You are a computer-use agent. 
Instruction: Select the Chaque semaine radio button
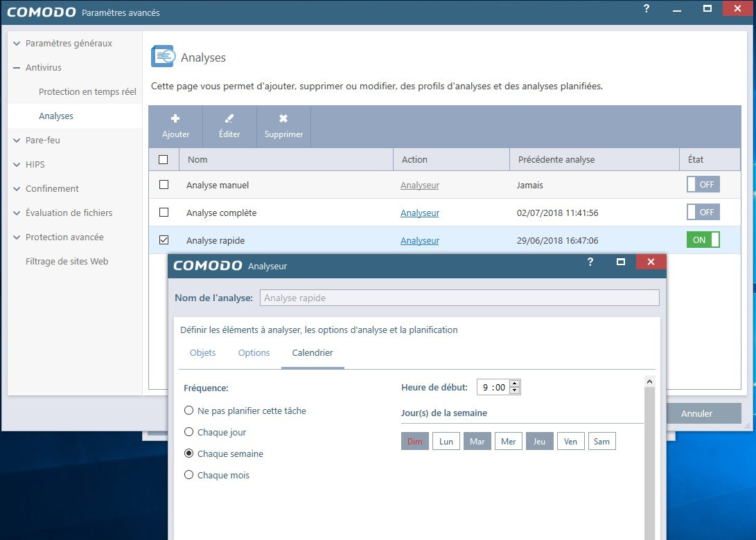pyautogui.click(x=189, y=453)
